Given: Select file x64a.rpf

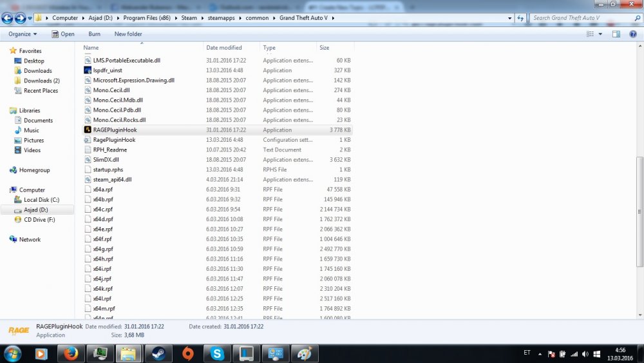Looking at the screenshot, I should point(102,190).
